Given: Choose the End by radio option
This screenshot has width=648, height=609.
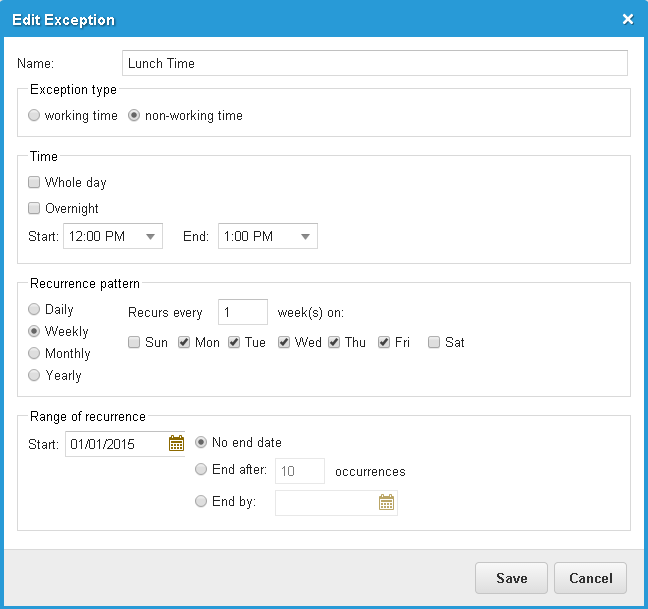Looking at the screenshot, I should (201, 501).
